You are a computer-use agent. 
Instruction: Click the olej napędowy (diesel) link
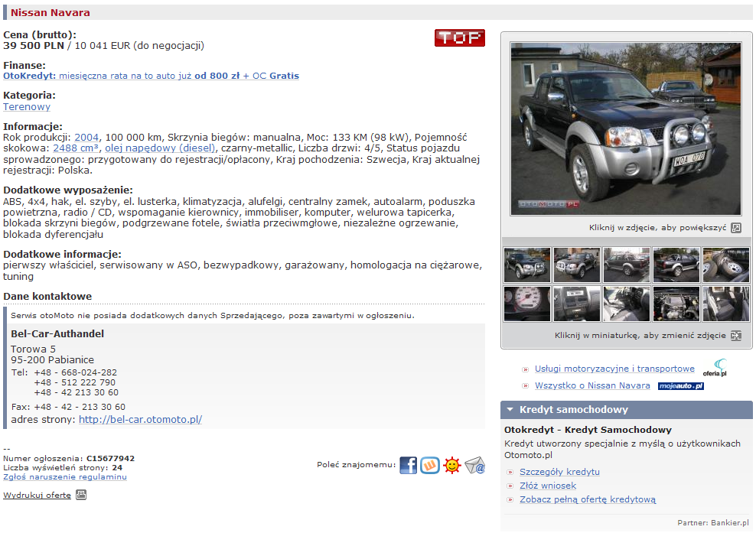[x=160, y=148]
